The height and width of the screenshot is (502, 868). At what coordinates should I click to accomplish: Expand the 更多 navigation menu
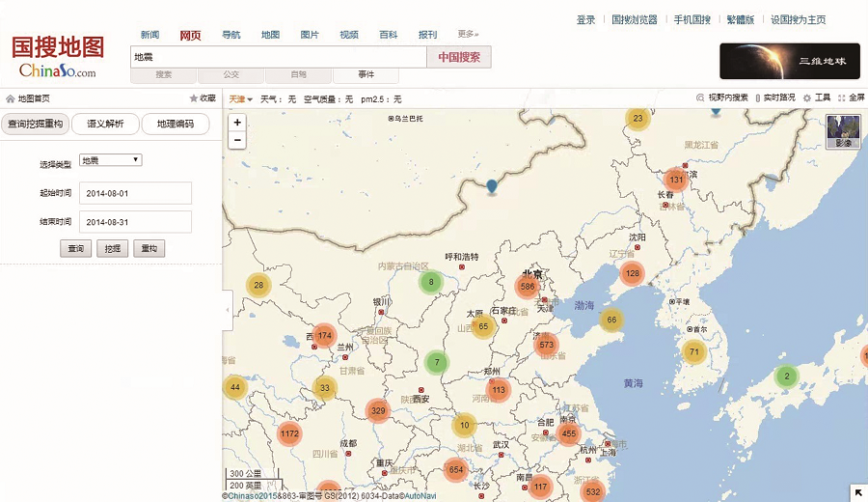pos(468,35)
